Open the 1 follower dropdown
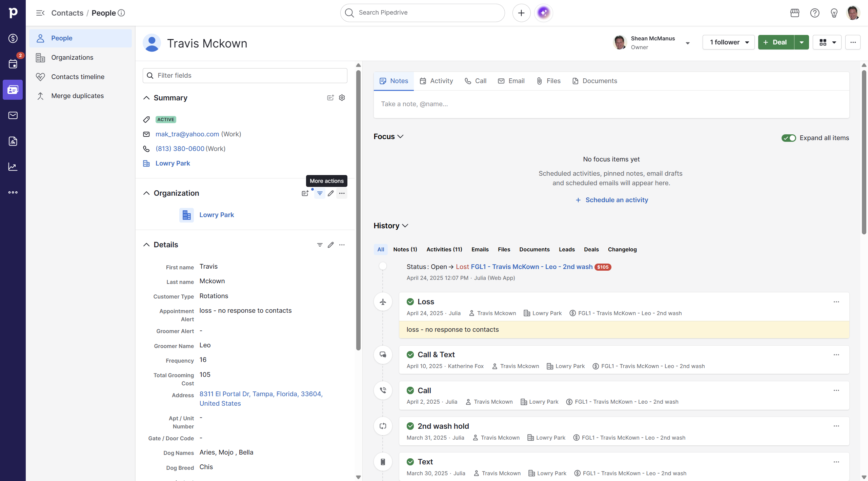Image resolution: width=868 pixels, height=481 pixels. click(x=728, y=42)
